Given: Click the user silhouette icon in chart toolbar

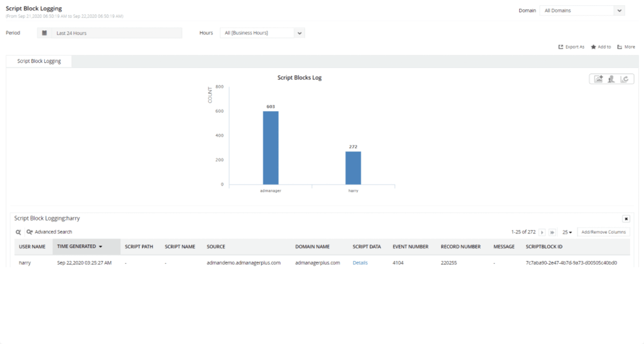Looking at the screenshot, I should pyautogui.click(x=611, y=79).
